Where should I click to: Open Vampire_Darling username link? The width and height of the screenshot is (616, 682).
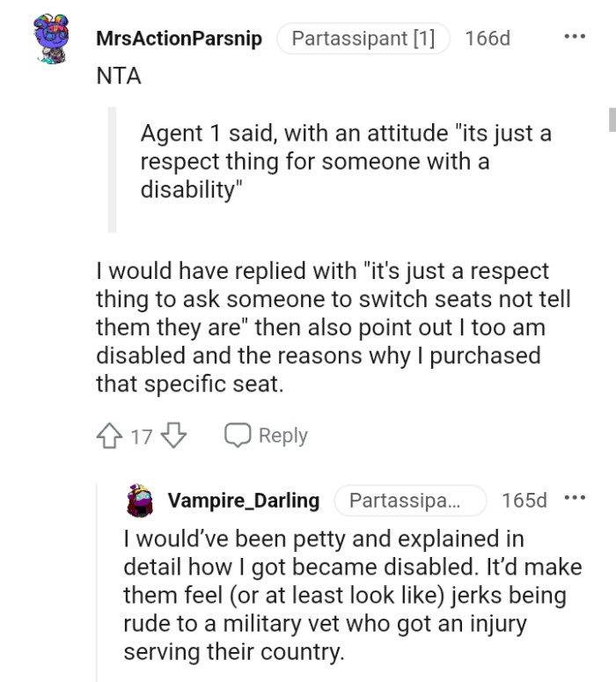[244, 500]
